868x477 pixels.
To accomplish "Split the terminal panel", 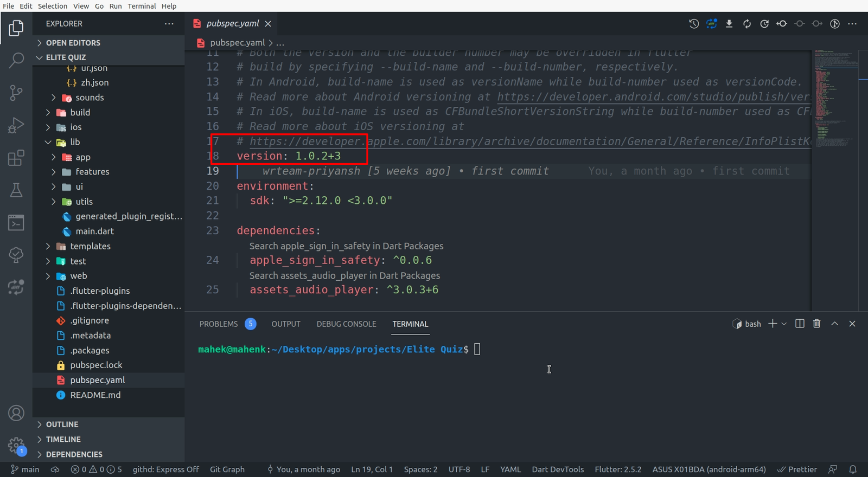I will click(800, 324).
